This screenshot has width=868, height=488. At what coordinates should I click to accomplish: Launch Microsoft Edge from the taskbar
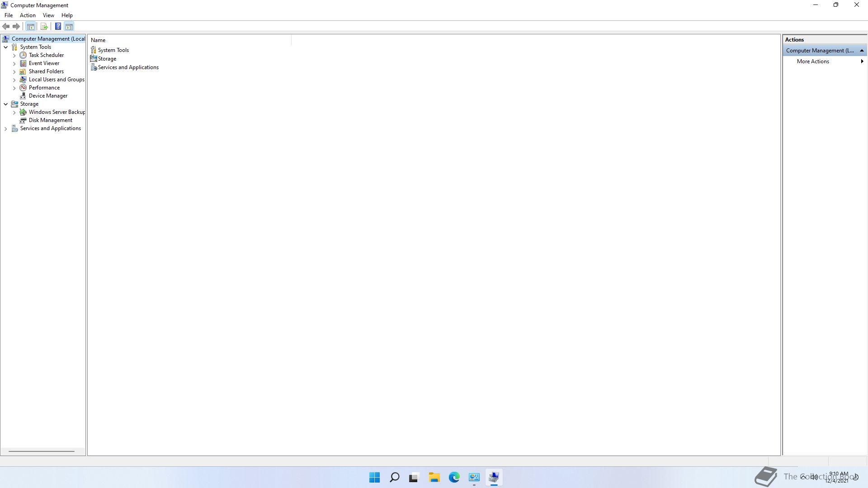(454, 477)
